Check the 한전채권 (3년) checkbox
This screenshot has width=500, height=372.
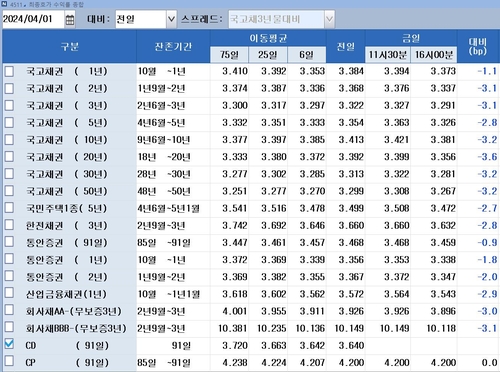(x=9, y=225)
